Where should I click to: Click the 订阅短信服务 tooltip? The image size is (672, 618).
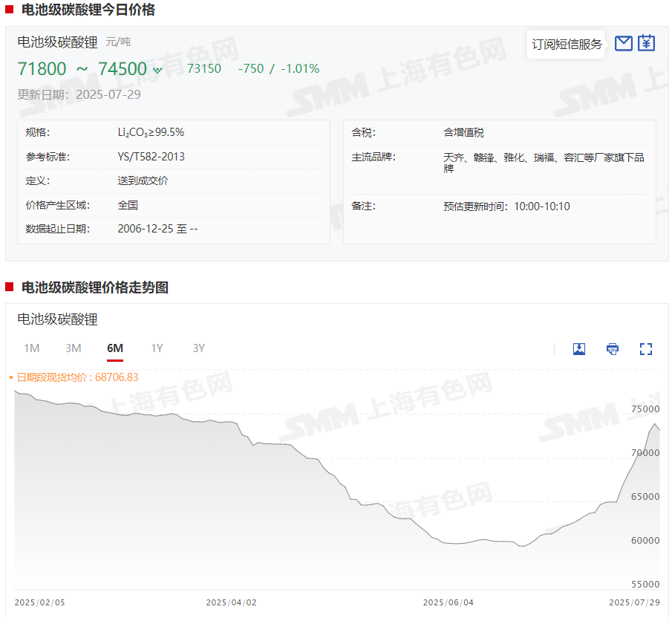click(567, 44)
